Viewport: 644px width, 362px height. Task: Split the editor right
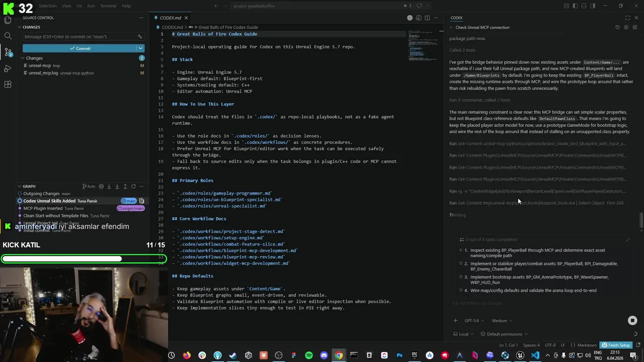pos(427,18)
